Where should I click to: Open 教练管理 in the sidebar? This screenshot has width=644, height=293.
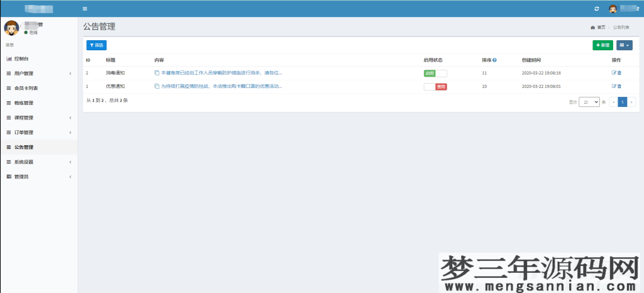(38, 103)
